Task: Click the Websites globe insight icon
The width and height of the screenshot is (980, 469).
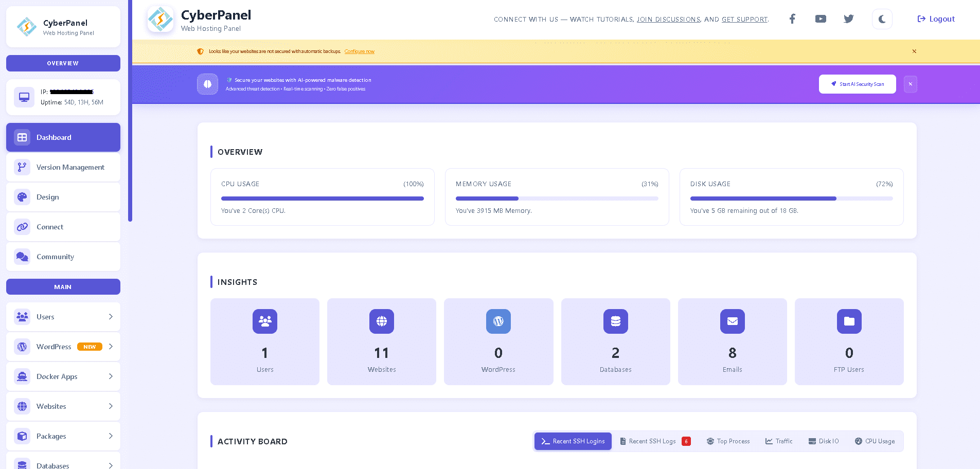Action: 382,321
